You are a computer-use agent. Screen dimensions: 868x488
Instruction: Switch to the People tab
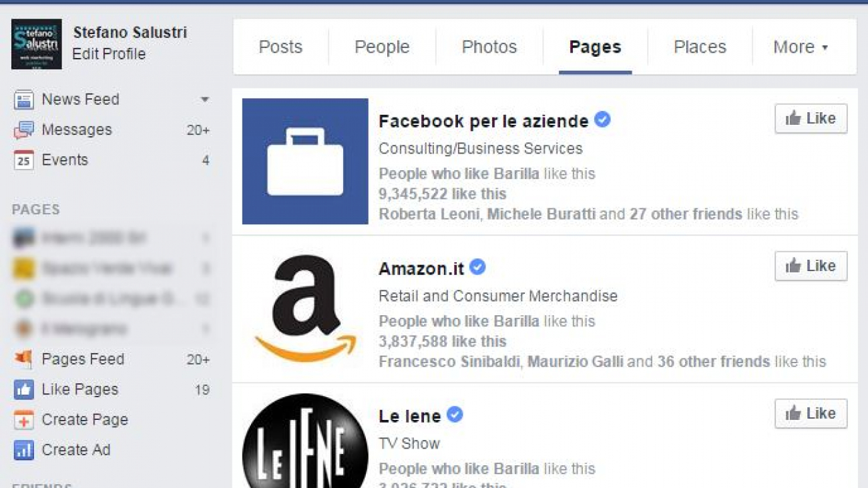coord(382,47)
